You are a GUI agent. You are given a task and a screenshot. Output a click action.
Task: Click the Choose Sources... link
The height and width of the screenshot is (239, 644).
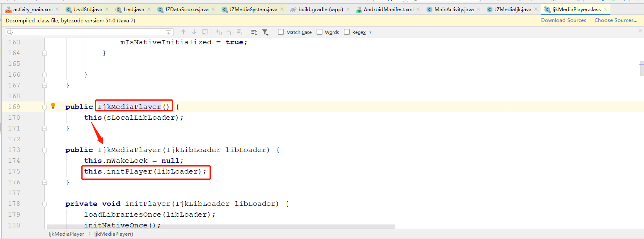pyautogui.click(x=616, y=20)
